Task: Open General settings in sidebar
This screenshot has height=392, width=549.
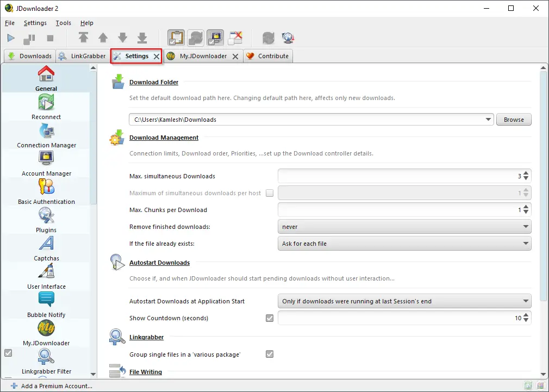Action: [x=46, y=78]
